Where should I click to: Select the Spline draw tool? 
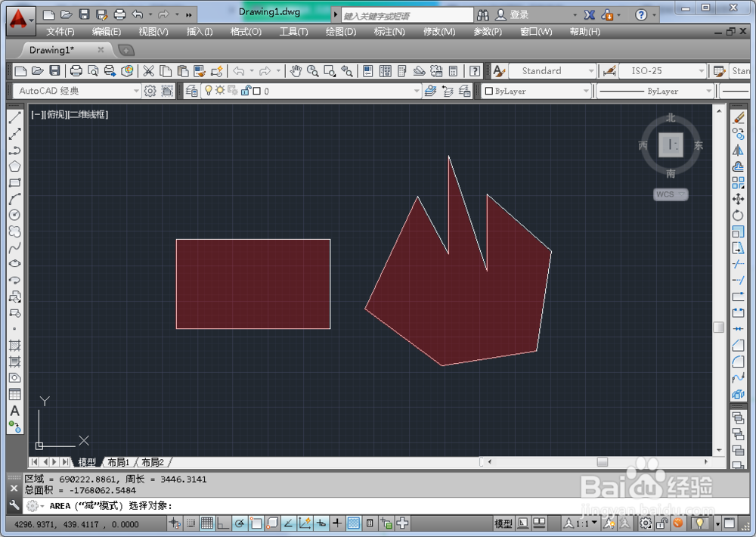click(14, 248)
